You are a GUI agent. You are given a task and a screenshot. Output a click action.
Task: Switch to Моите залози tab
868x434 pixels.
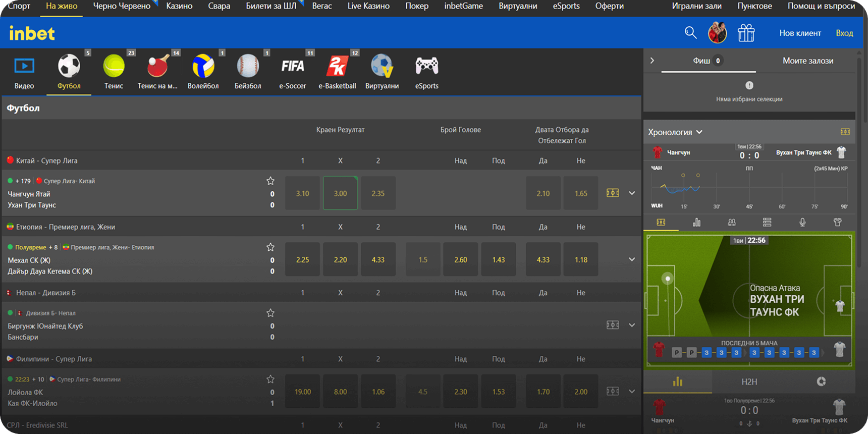pos(807,61)
